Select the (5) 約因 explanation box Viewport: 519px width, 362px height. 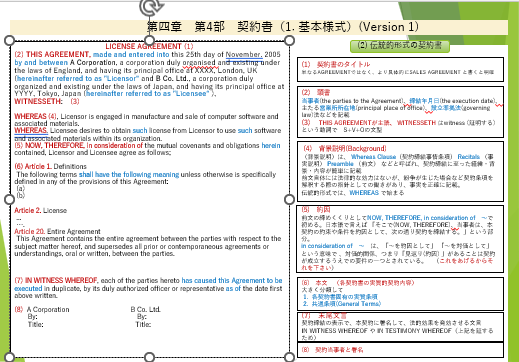point(400,239)
